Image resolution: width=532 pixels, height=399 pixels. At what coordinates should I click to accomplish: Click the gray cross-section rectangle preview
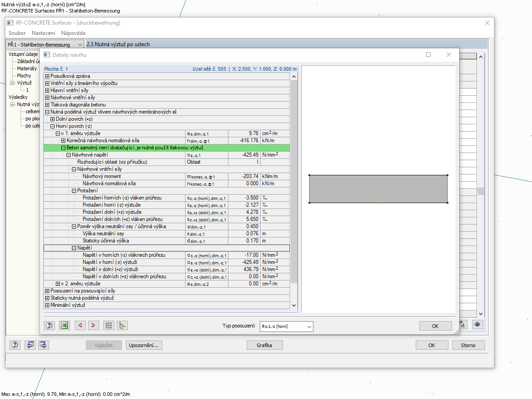[x=378, y=189]
